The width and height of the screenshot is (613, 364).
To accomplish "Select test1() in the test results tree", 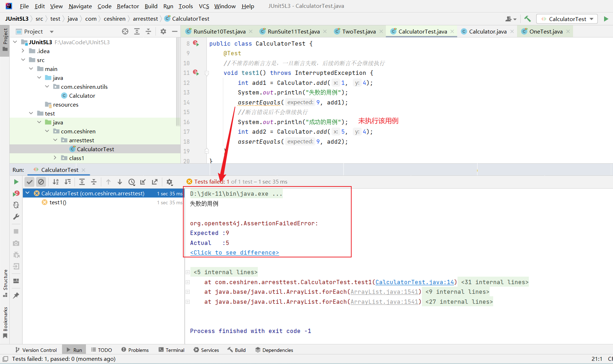I will point(58,202).
